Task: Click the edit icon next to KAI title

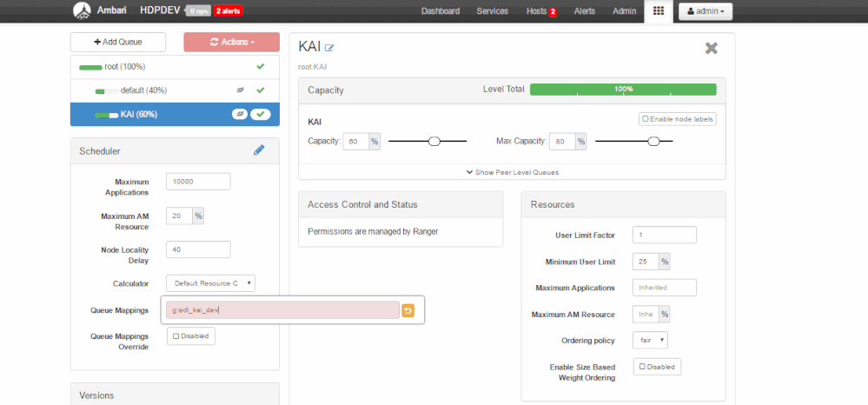Action: pos(329,48)
